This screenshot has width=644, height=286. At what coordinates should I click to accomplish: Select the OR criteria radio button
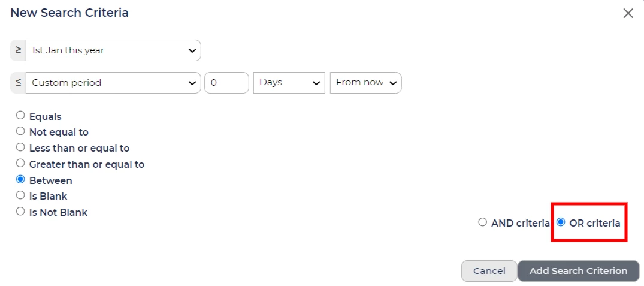click(561, 222)
